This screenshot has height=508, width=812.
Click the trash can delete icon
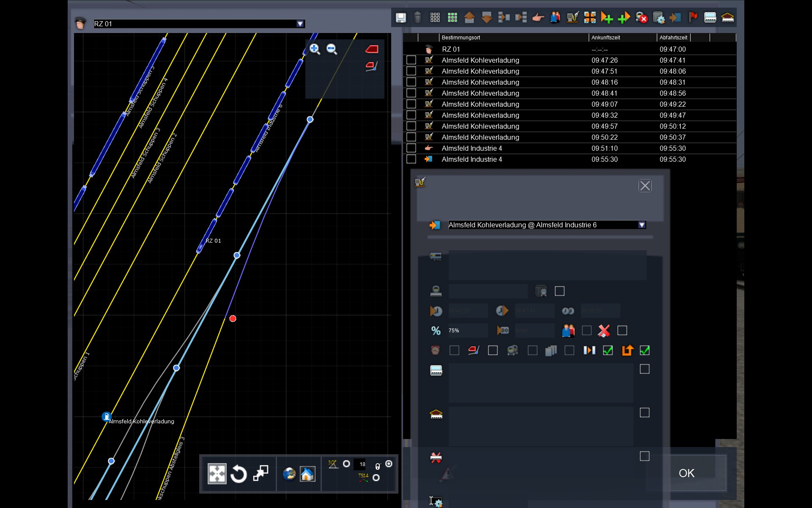pos(417,17)
